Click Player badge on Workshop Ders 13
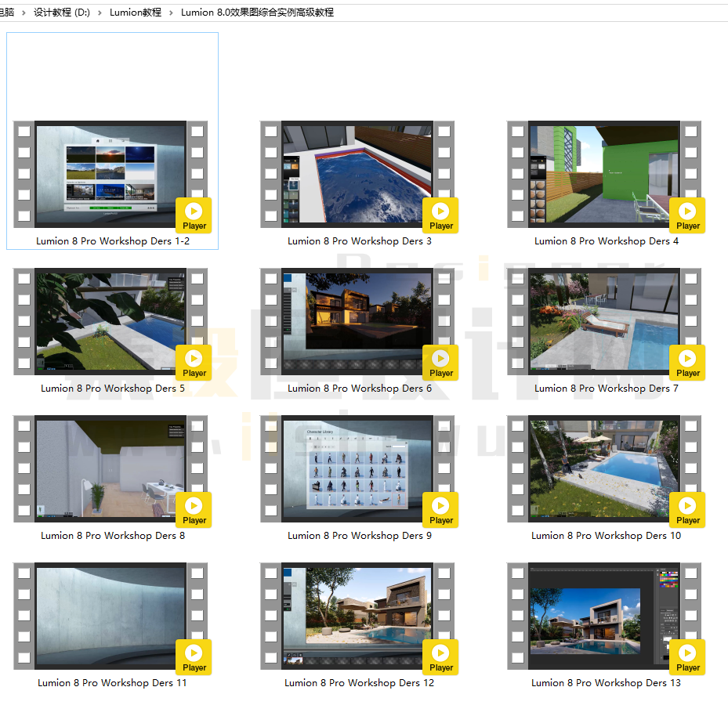Image resolution: width=728 pixels, height=705 pixels. tap(687, 656)
